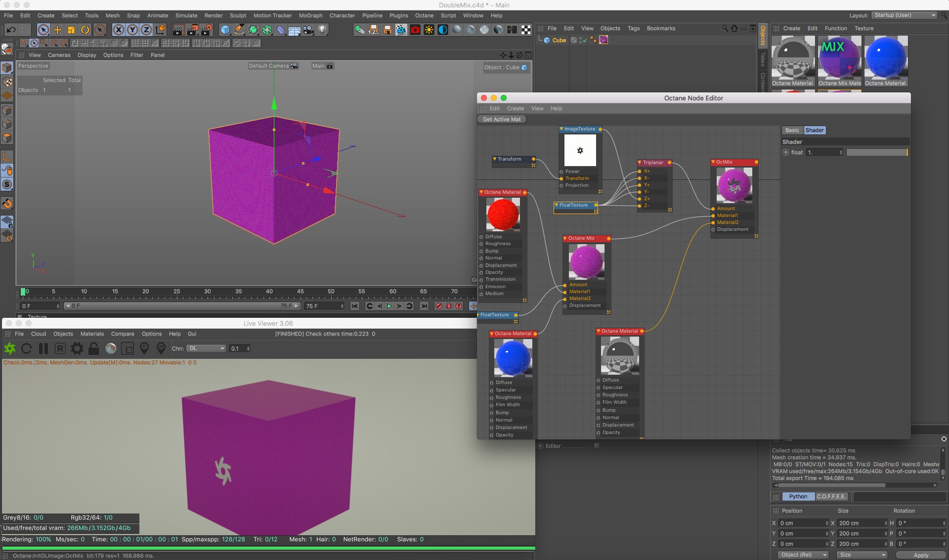Click the Send to Octane render icon

pos(10,349)
